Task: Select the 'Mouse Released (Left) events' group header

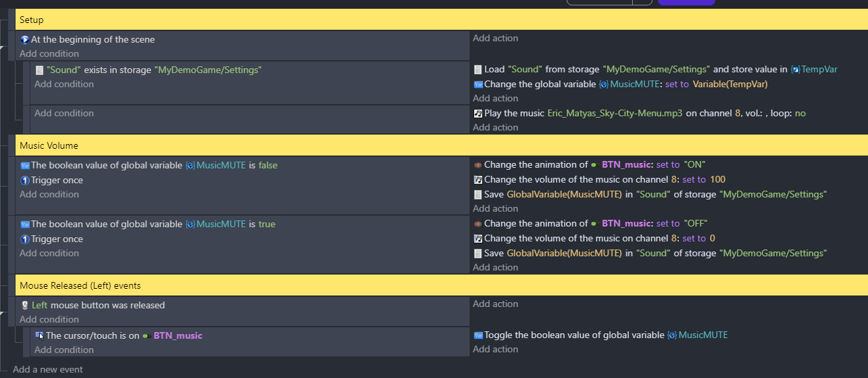Action: tap(442, 285)
